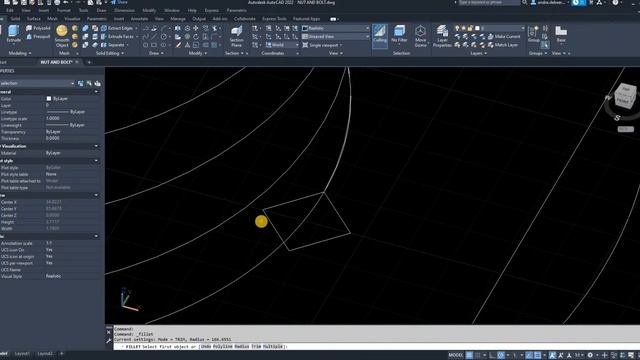Choose Extract Edges in Solid Editing
The height and width of the screenshot is (360, 640).
click(x=119, y=28)
